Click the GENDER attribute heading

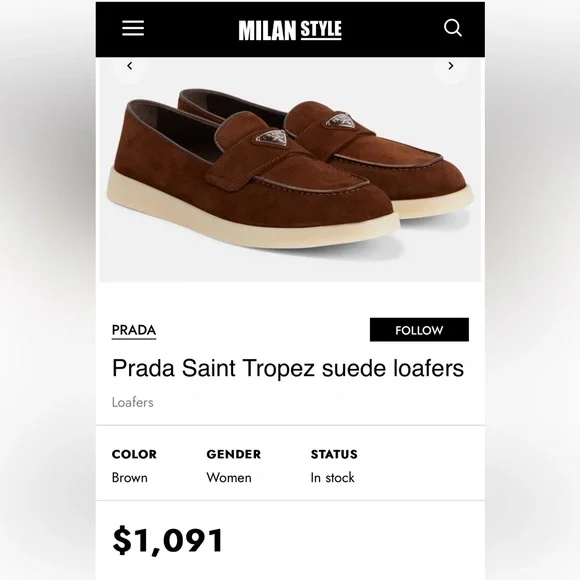pyautogui.click(x=234, y=454)
